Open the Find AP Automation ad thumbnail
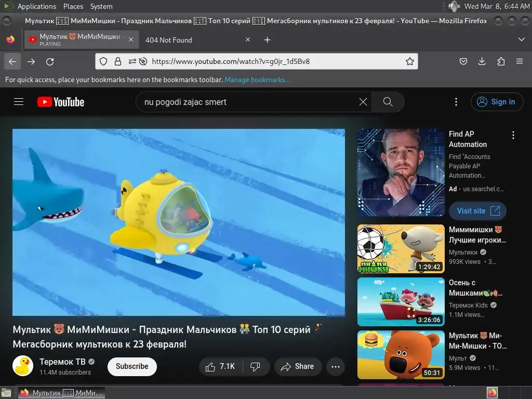Image resolution: width=532 pixels, height=399 pixels. (401, 172)
